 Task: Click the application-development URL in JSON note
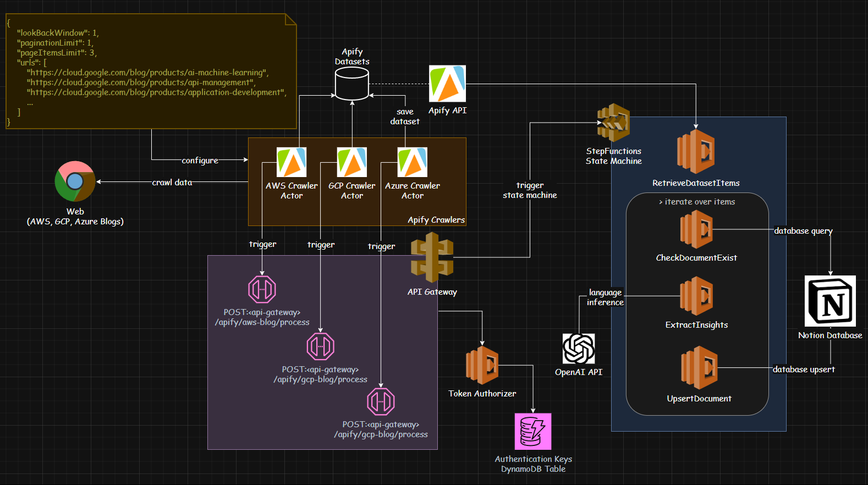[157, 92]
